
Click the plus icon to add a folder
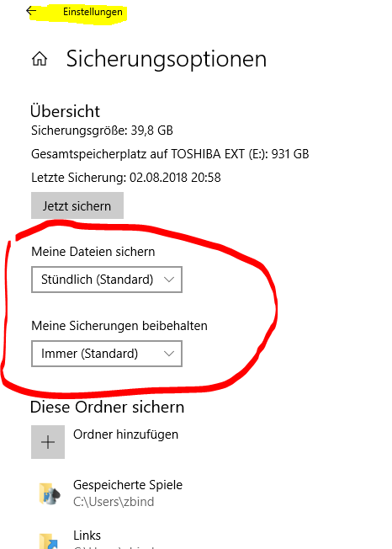[x=48, y=442]
